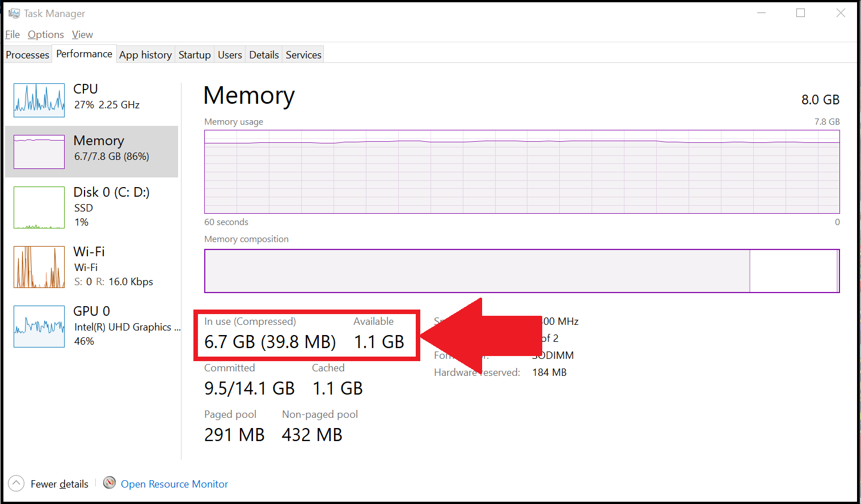Select the GPU 0 graph thumbnail
Image resolution: width=861 pixels, height=504 pixels.
click(x=39, y=327)
